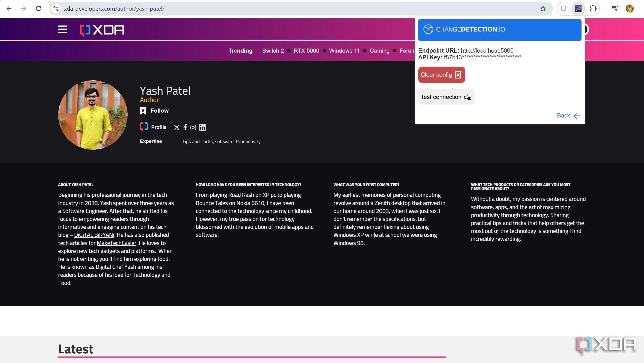644x363 pixels.
Task: Open the Gaming trending topic
Action: tap(380, 51)
